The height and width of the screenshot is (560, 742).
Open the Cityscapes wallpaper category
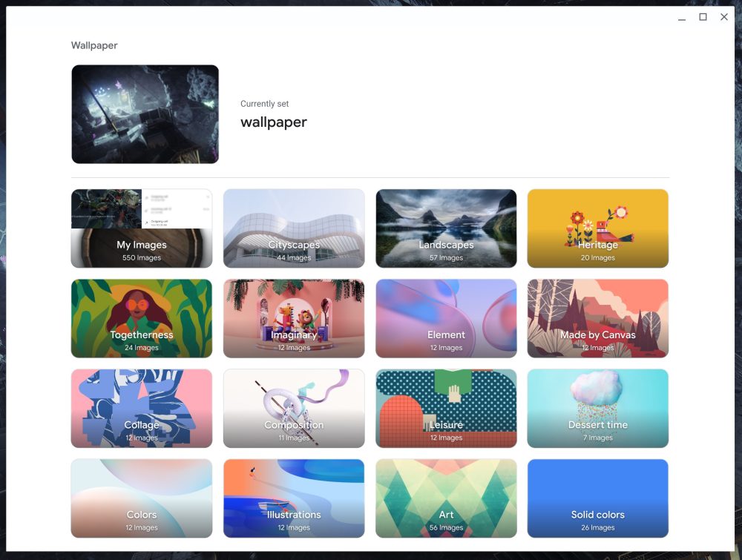click(294, 228)
